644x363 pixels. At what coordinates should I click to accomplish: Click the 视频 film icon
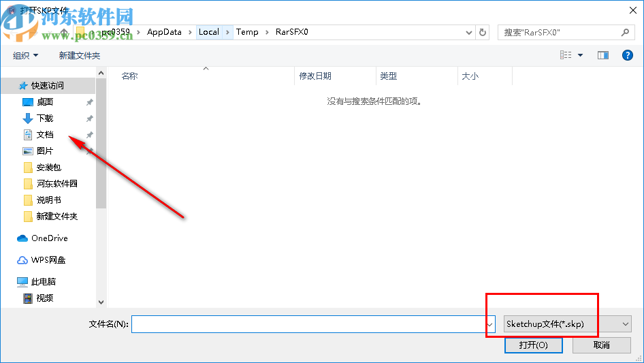tap(27, 298)
